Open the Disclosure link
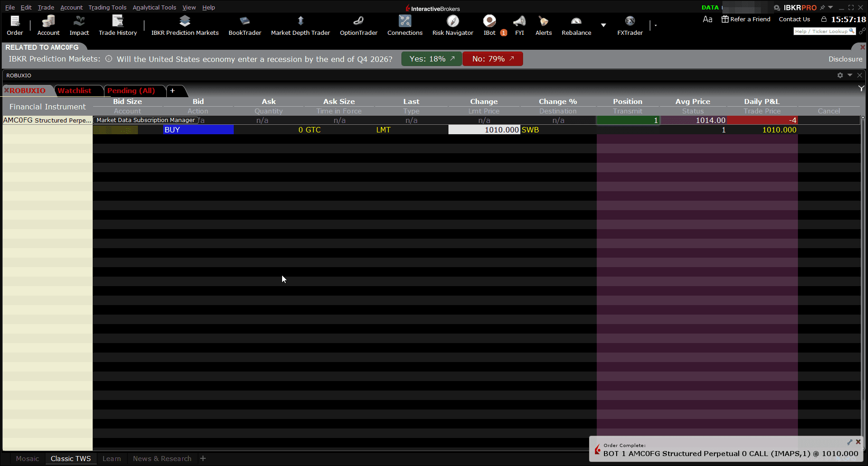The width and height of the screenshot is (868, 466). [x=845, y=59]
